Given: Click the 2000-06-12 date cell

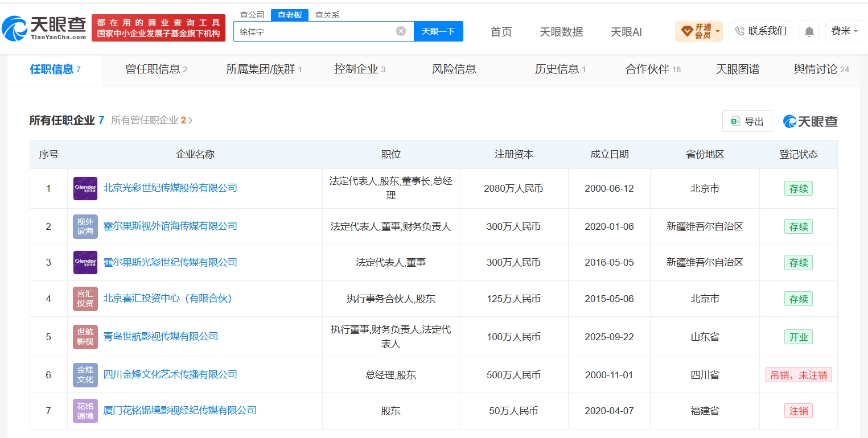Looking at the screenshot, I should click(609, 188).
